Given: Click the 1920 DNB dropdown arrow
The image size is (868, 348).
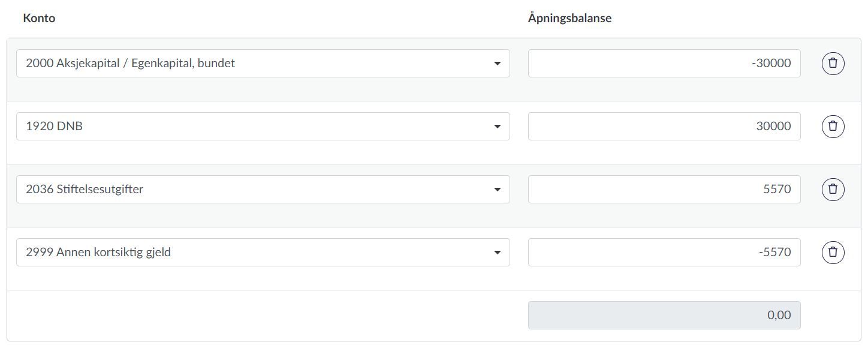Looking at the screenshot, I should (x=497, y=127).
